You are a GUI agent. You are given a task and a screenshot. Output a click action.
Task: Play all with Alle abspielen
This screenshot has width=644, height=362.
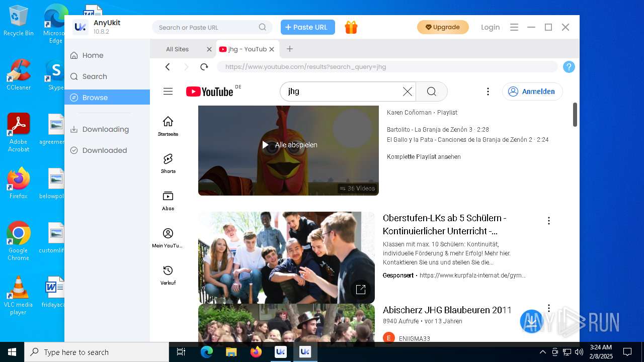pos(289,145)
